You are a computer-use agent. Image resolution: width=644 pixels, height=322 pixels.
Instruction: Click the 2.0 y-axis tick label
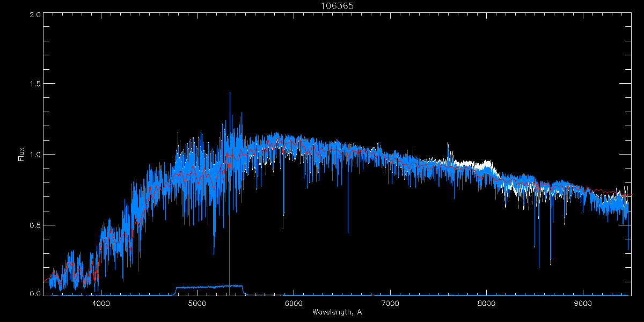pyautogui.click(x=33, y=14)
